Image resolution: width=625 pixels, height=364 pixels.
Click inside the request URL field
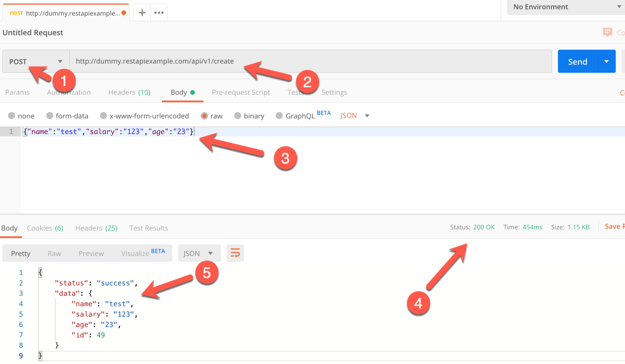311,62
